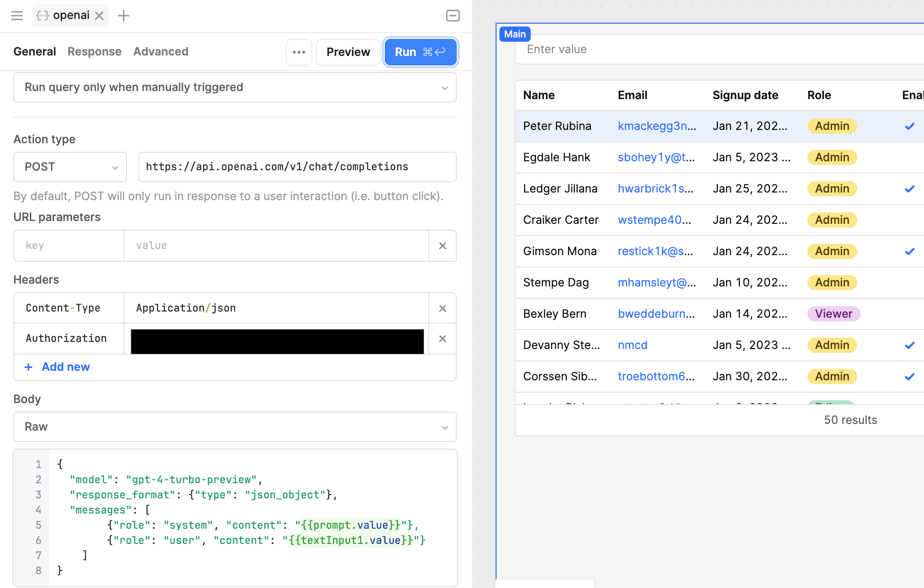Add a new query with plus icon
The height and width of the screenshot is (588, 924).
124,16
